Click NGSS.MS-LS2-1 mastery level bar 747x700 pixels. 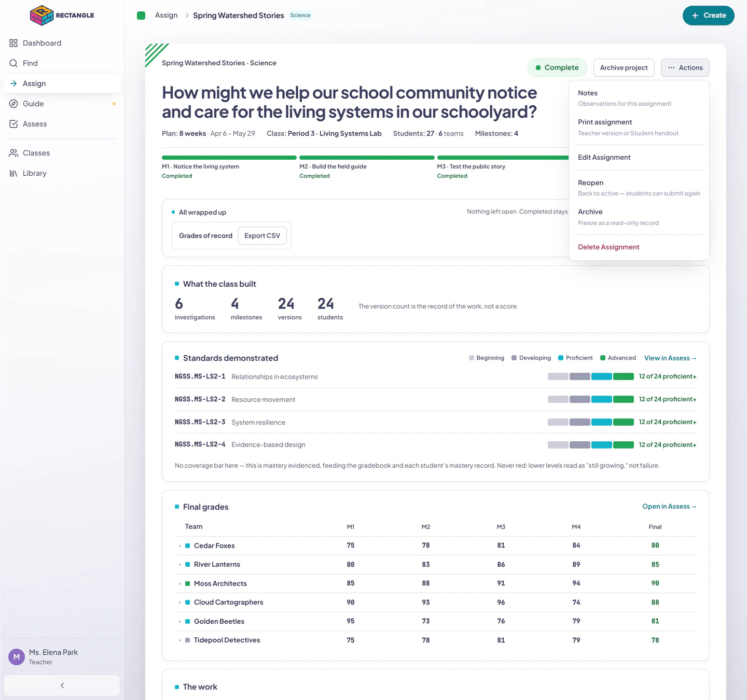click(x=591, y=377)
